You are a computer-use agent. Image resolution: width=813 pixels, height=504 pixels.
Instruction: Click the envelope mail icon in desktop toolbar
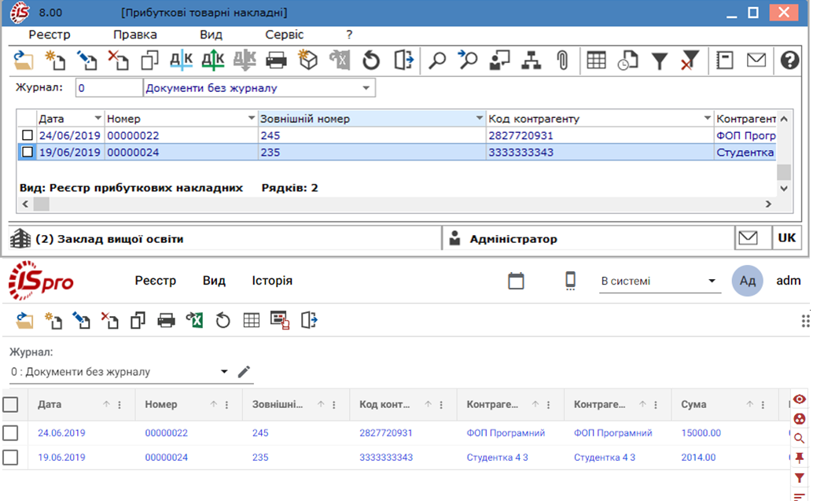[756, 60]
